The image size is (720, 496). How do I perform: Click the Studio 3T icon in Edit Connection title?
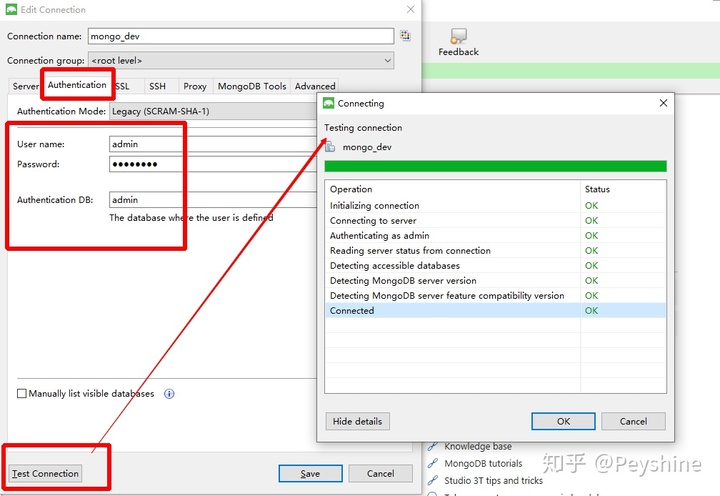(11, 9)
